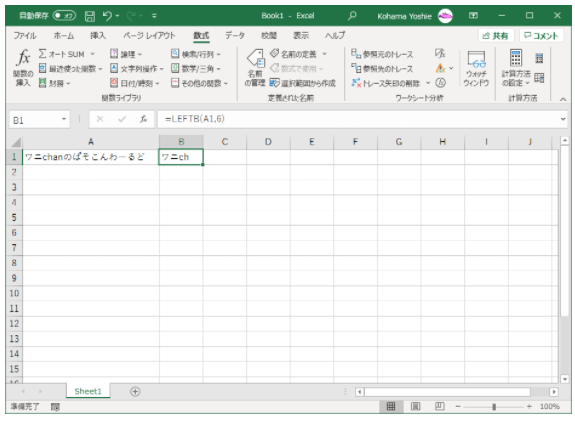Click the zoom slider handle
The height and width of the screenshot is (422, 575).
494,407
